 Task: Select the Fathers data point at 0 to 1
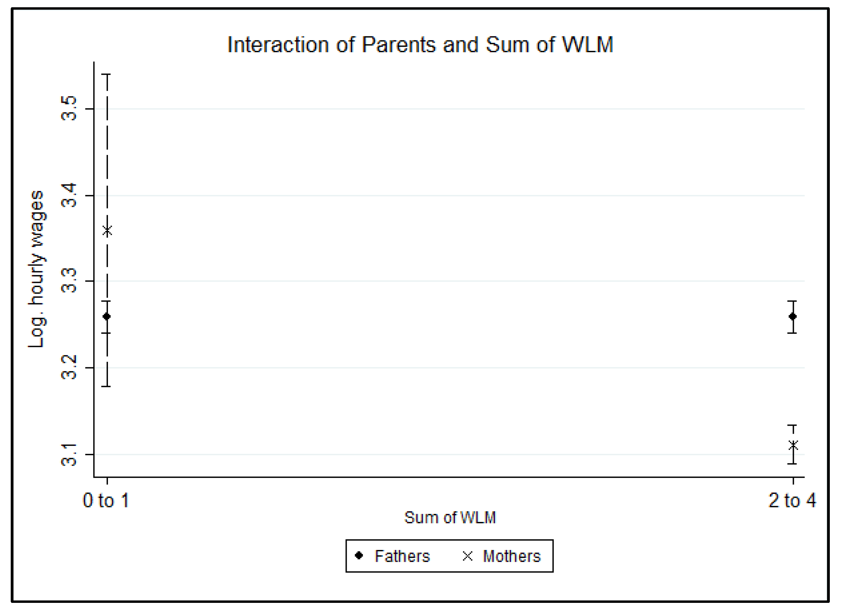[x=107, y=316]
